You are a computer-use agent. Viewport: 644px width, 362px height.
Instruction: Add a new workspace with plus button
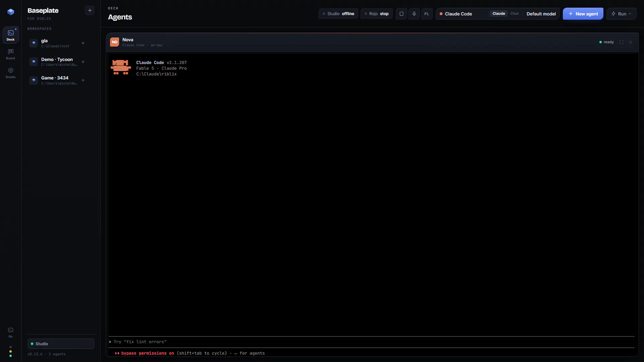pos(90,11)
